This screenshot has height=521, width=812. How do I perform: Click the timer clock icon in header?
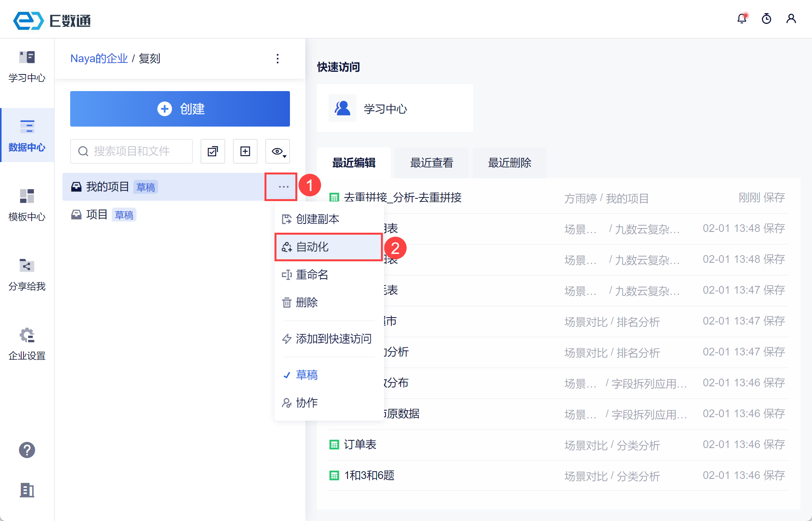[x=766, y=19]
